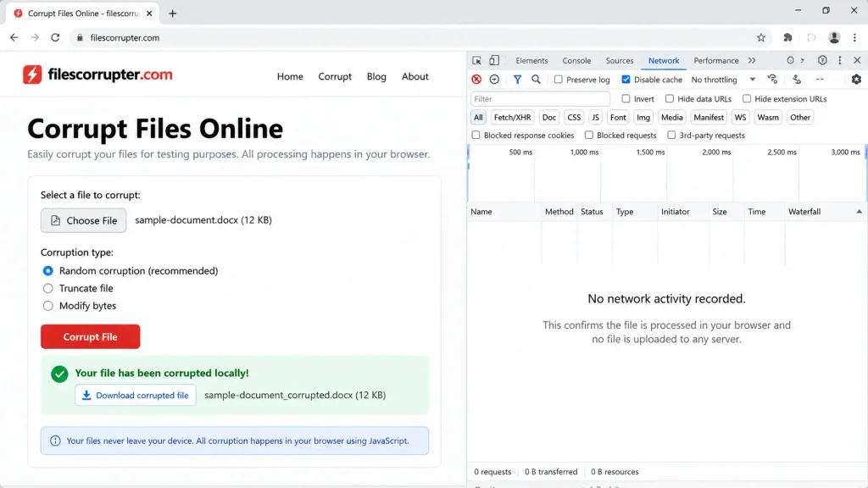Viewport: 868px width, 488px height.
Task: Toggle the device toolbar icon
Action: 494,60
